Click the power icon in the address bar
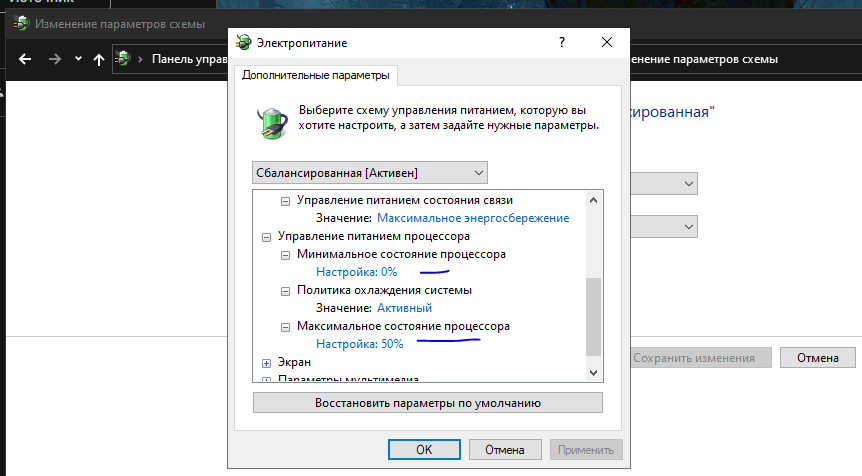 [x=124, y=58]
